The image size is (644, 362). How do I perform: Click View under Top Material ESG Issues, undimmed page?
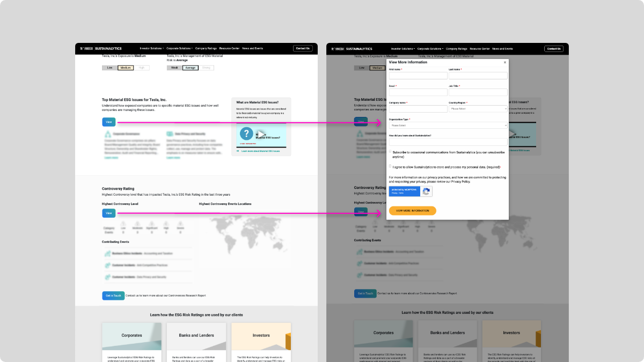[109, 122]
